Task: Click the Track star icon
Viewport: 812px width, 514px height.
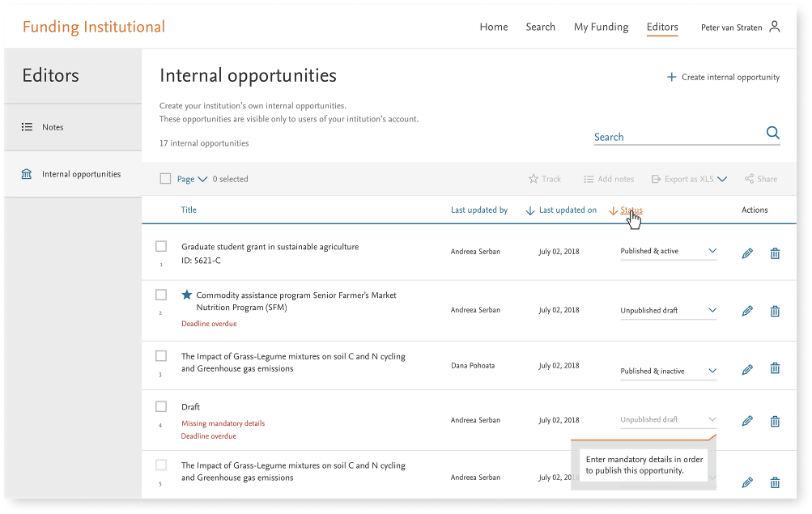Action: click(x=534, y=179)
